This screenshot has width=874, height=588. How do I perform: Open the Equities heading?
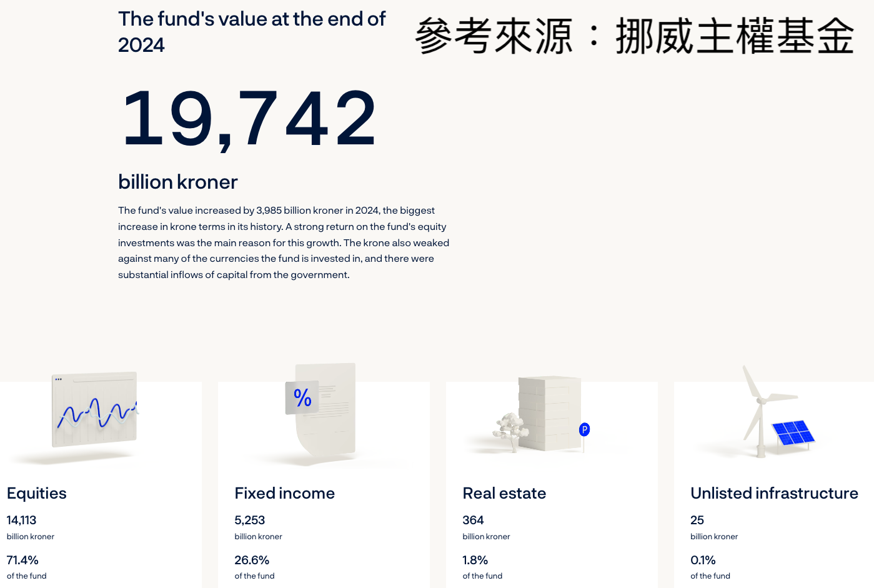tap(37, 493)
